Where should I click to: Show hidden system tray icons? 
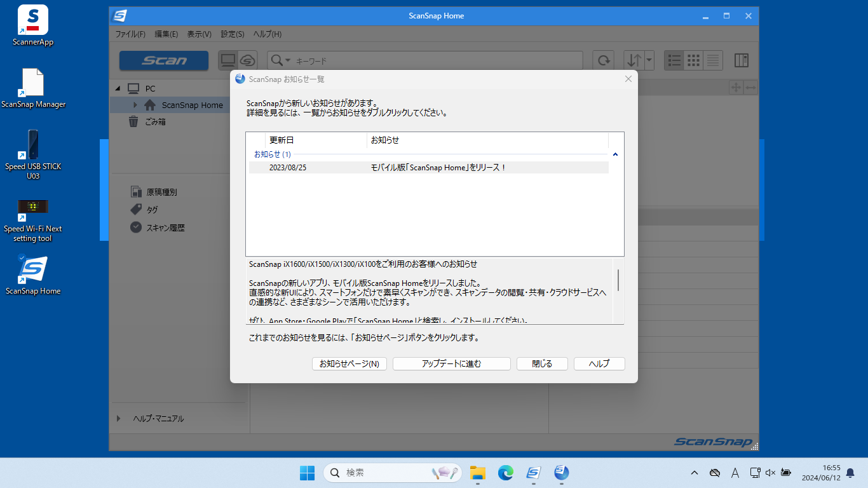pos(695,473)
